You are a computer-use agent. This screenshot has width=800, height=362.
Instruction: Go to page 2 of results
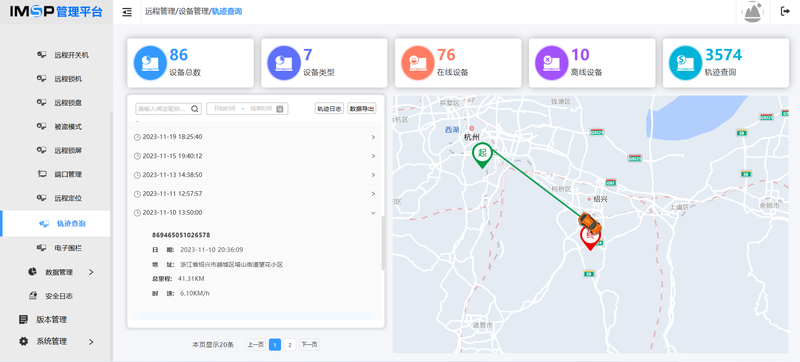[290, 345]
